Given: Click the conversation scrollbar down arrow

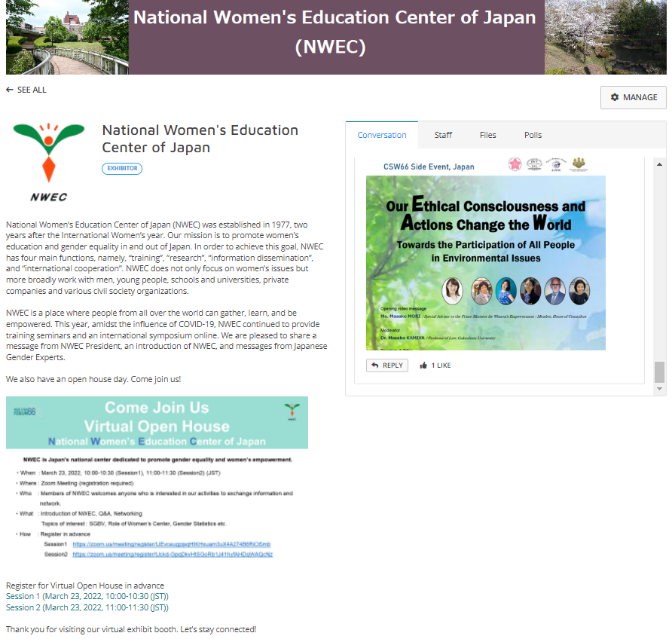Looking at the screenshot, I should tap(660, 389).
